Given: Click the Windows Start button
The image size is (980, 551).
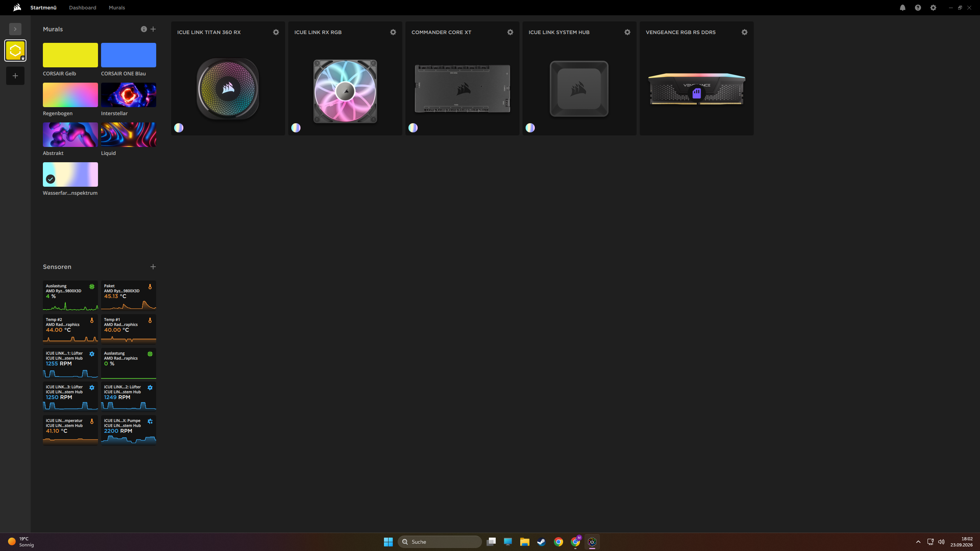Looking at the screenshot, I should (388, 542).
